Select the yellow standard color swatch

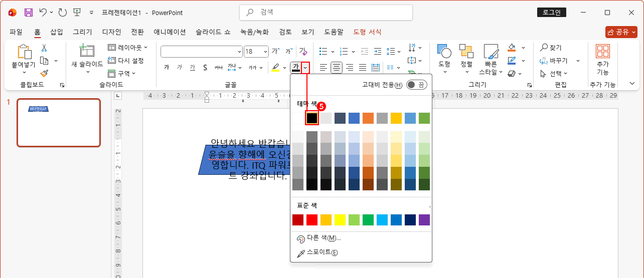pos(340,220)
